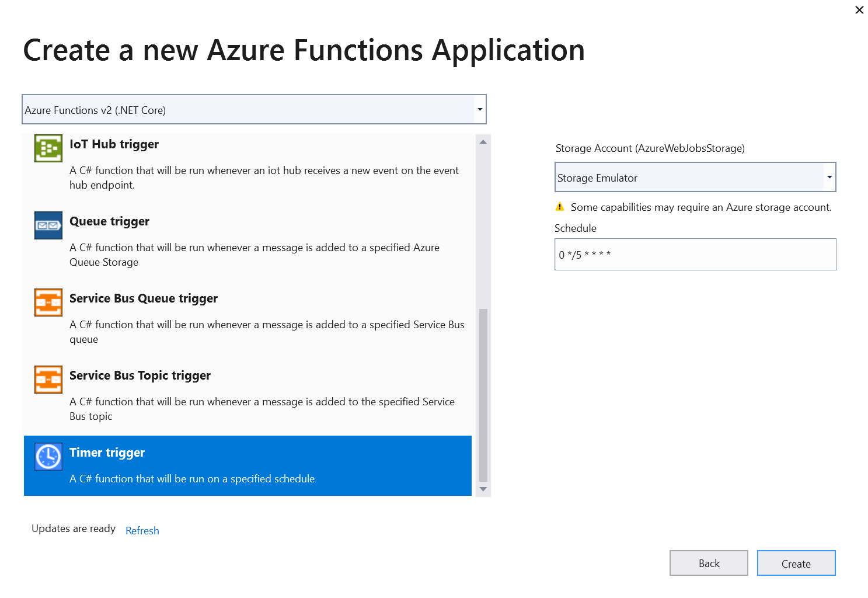Click the template list scroll up arrow

click(483, 142)
